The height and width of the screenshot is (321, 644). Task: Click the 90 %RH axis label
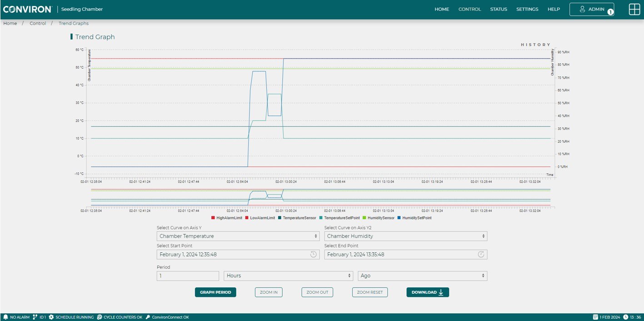[563, 52]
